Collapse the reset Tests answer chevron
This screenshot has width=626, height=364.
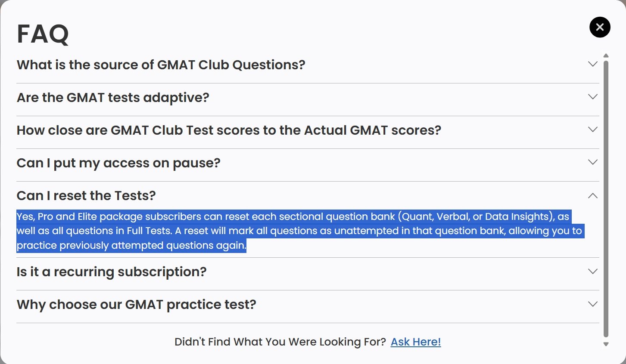coord(593,196)
